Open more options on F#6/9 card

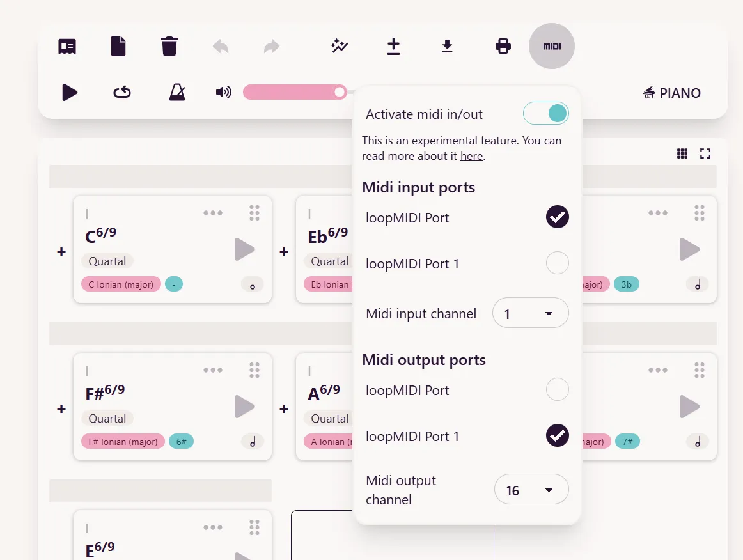pyautogui.click(x=213, y=370)
